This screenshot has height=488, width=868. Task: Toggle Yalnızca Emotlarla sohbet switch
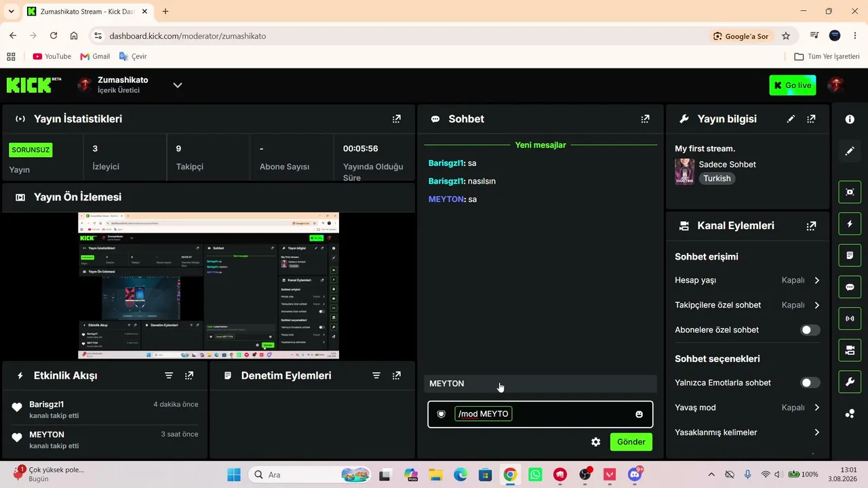point(810,383)
